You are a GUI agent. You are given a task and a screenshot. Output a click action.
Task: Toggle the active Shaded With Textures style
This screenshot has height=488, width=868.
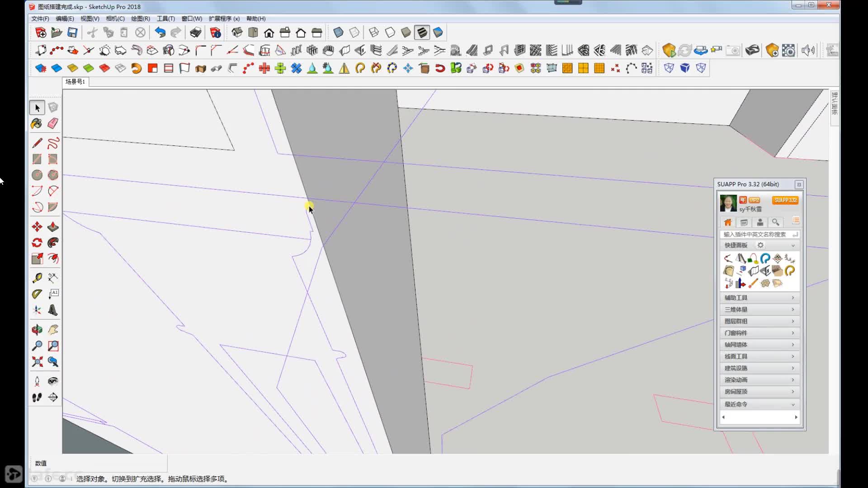(422, 33)
